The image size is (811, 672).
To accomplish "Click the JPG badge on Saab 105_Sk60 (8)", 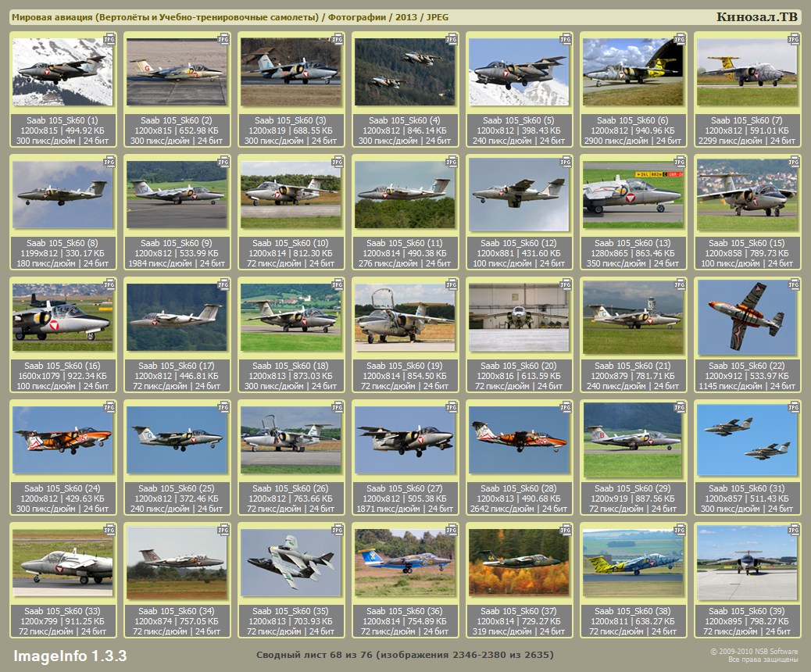I will coord(109,162).
